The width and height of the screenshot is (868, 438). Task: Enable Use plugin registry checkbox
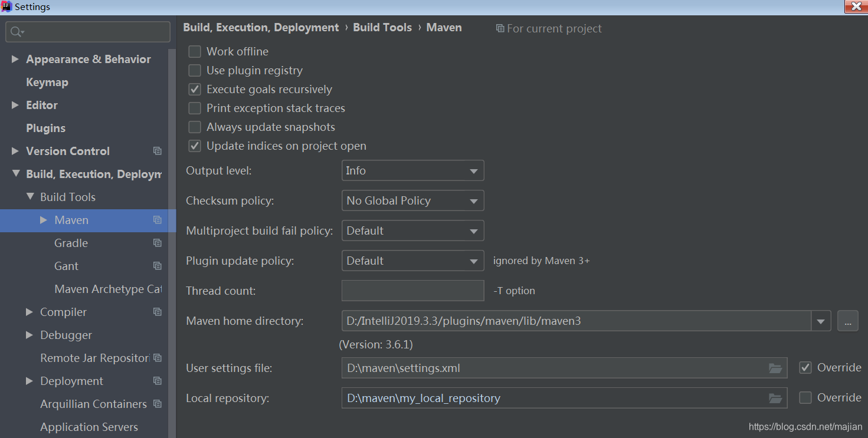click(x=195, y=70)
